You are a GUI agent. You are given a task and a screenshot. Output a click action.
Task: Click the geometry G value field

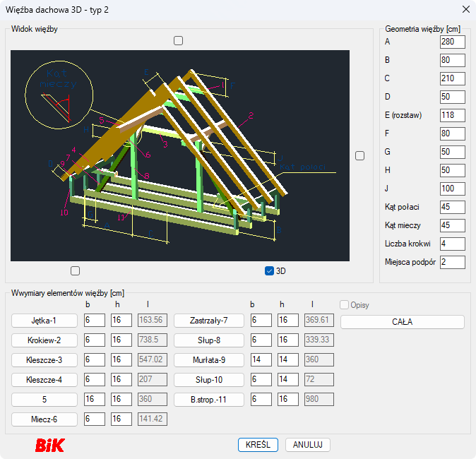[x=452, y=152]
